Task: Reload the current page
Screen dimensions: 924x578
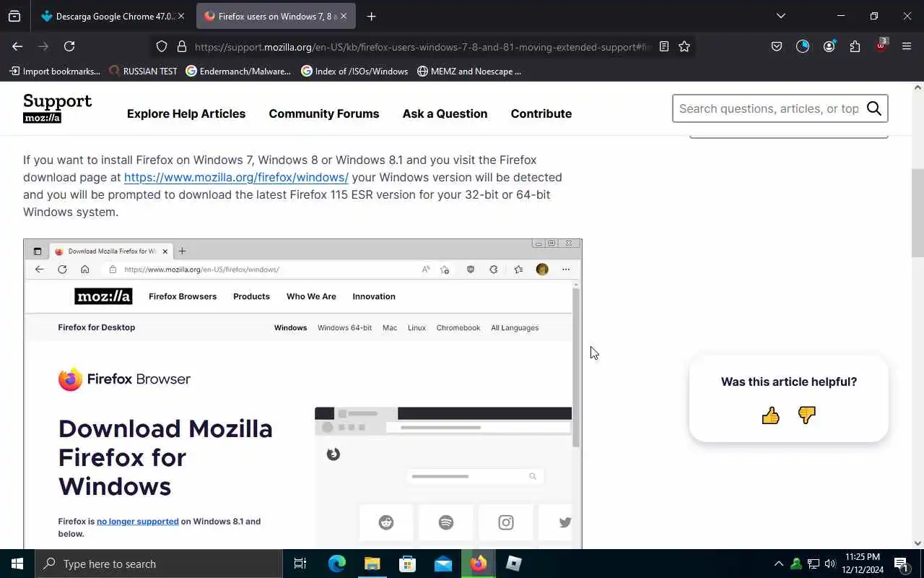Action: pyautogui.click(x=69, y=46)
